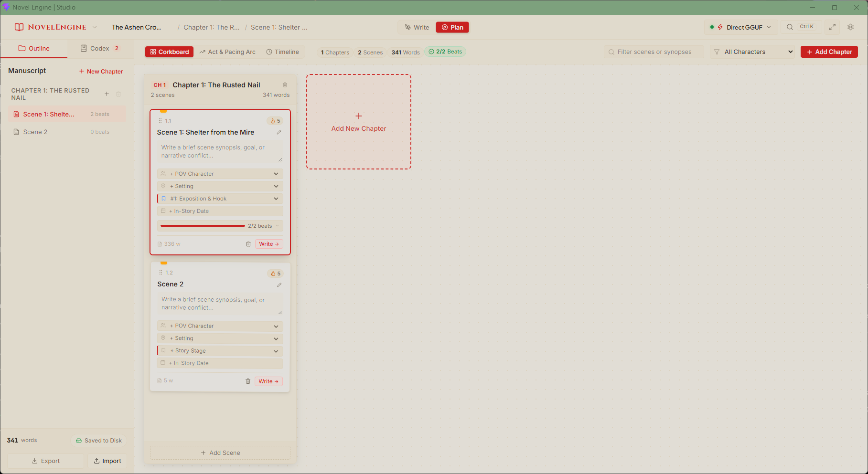The height and width of the screenshot is (474, 868).
Task: Toggle fullscreen expand icon in header
Action: 832,27
